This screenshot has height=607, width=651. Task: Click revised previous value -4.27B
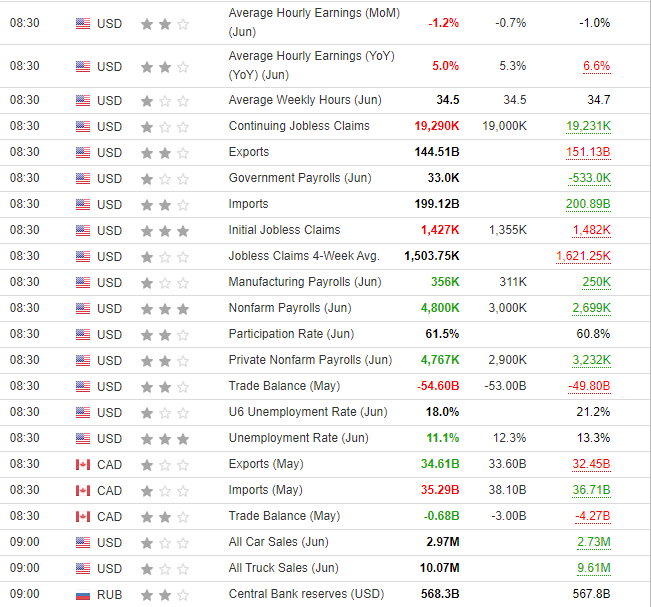[x=593, y=516]
